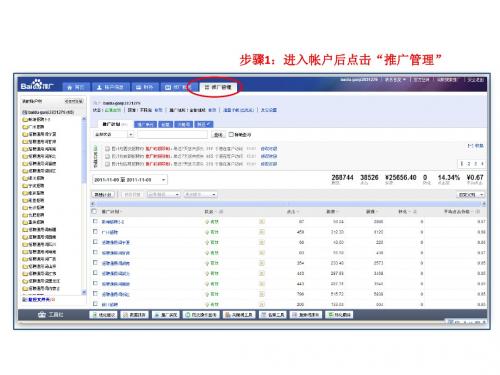
Task: Open the custom columns dropdown at table right
Action: (x=470, y=194)
